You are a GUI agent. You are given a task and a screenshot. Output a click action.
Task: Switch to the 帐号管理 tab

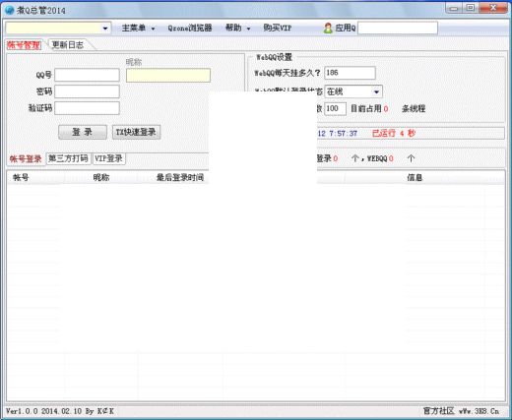(24, 45)
